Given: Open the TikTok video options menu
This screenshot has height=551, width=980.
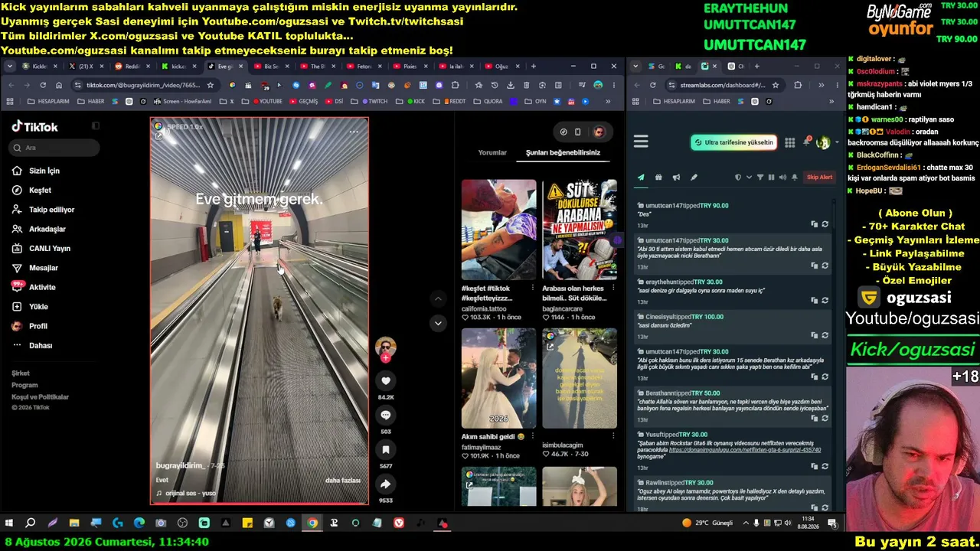Looking at the screenshot, I should pyautogui.click(x=354, y=132).
